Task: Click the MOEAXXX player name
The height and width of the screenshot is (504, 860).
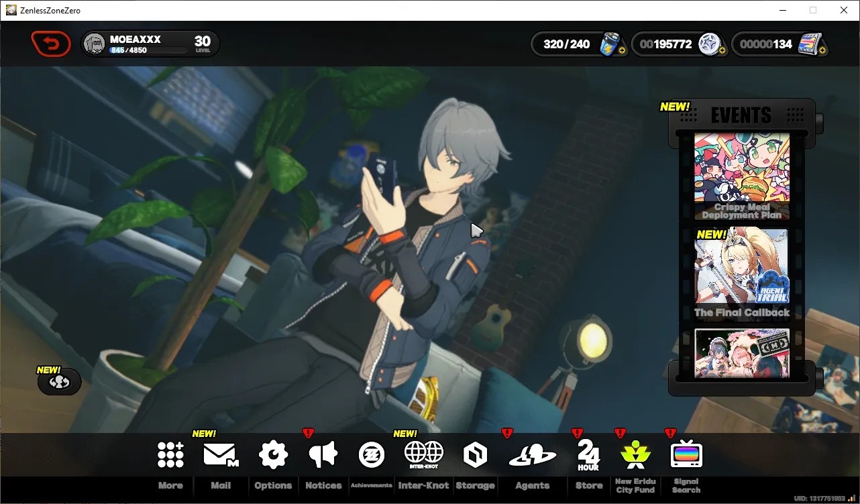Action: [x=136, y=40]
